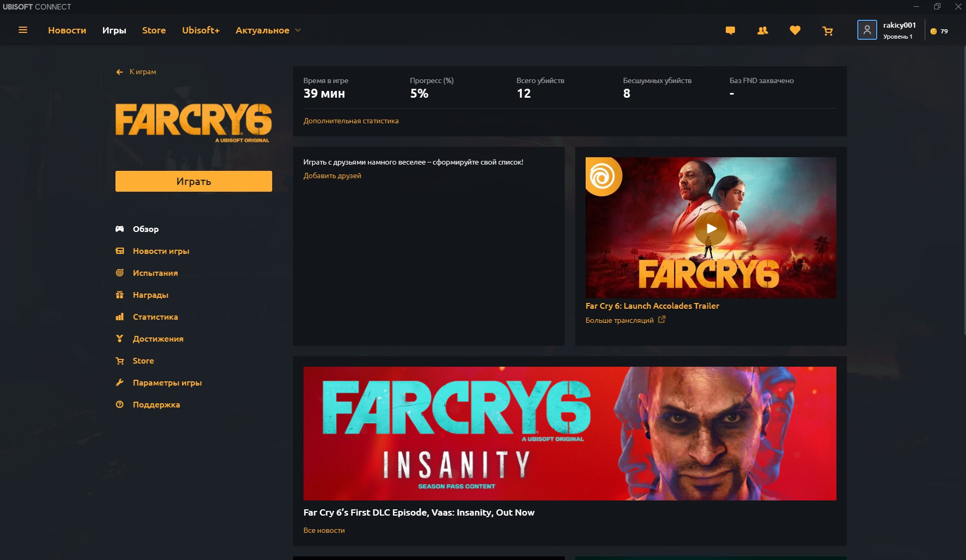Screen dimensions: 966x560
Task: Click the gift icon for Награды
Action: [120, 295]
